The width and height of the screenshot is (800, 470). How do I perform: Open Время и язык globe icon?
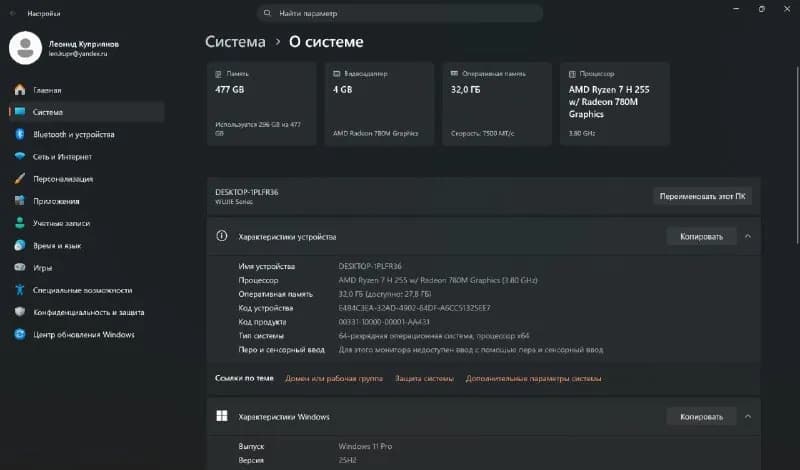pos(20,245)
